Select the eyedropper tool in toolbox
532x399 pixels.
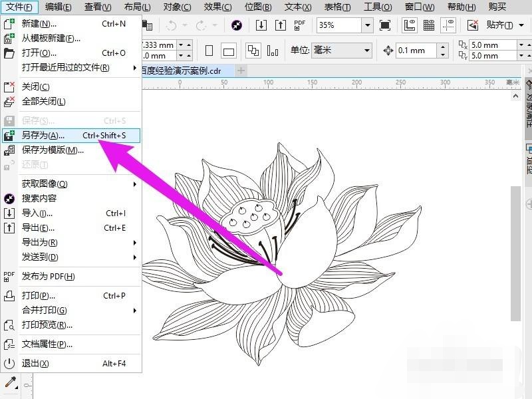[11, 383]
